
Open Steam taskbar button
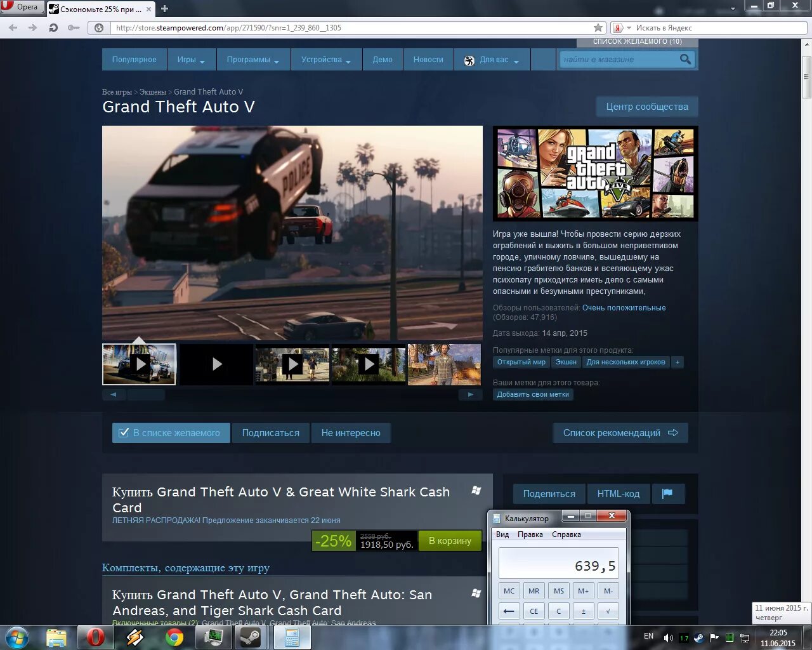tap(252, 637)
